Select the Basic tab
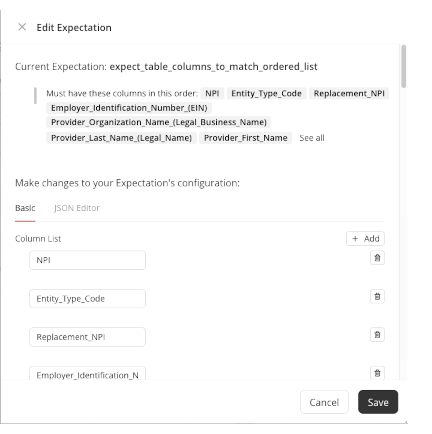 [25, 208]
